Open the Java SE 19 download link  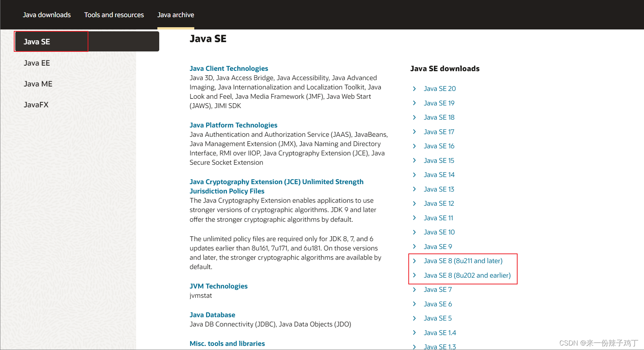pyautogui.click(x=439, y=103)
